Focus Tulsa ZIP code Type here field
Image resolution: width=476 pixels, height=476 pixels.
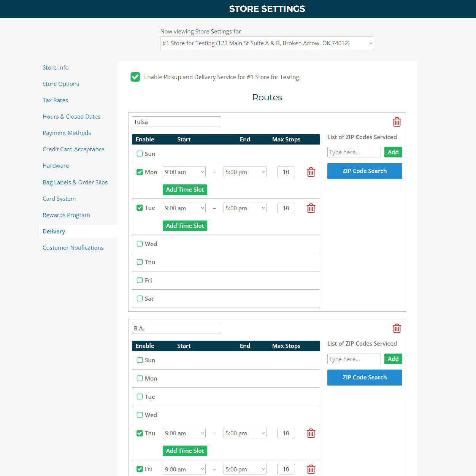tap(354, 152)
